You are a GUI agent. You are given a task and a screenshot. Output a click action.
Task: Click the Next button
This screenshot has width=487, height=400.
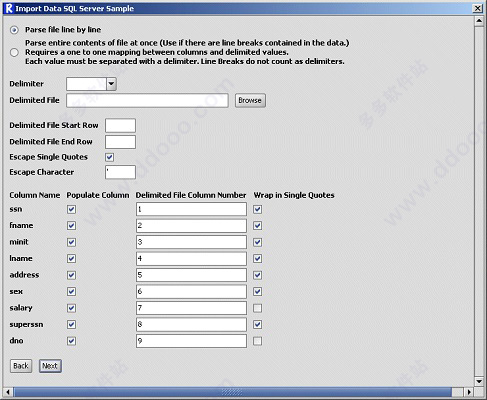click(50, 366)
